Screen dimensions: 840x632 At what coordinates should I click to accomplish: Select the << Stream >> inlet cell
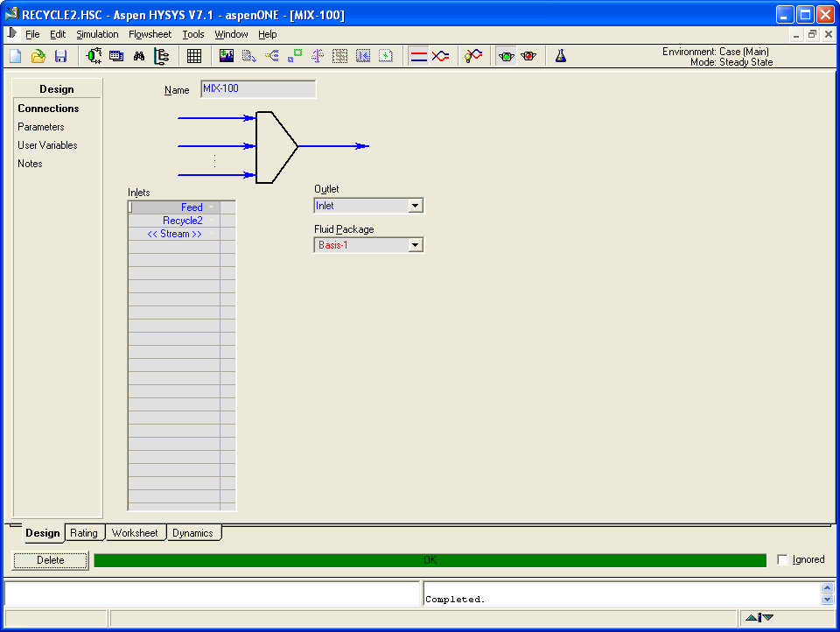click(x=174, y=234)
